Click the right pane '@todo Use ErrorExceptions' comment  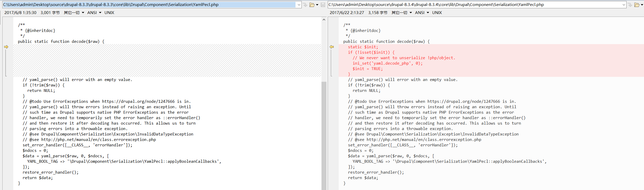pyautogui.click(x=432, y=101)
